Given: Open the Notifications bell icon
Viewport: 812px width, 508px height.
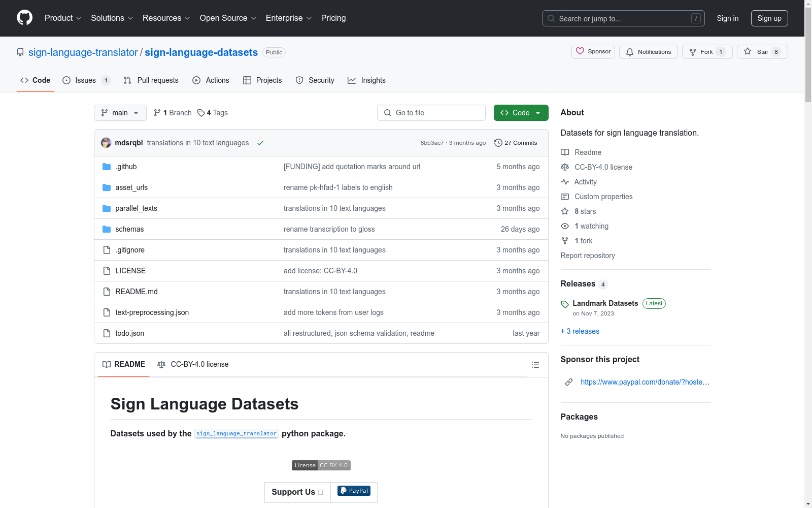Looking at the screenshot, I should [630, 52].
